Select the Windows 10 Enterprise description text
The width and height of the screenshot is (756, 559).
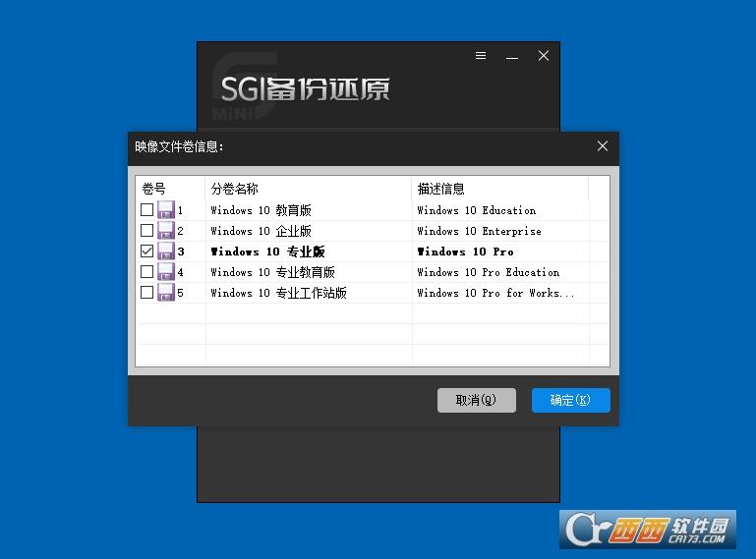(x=479, y=231)
